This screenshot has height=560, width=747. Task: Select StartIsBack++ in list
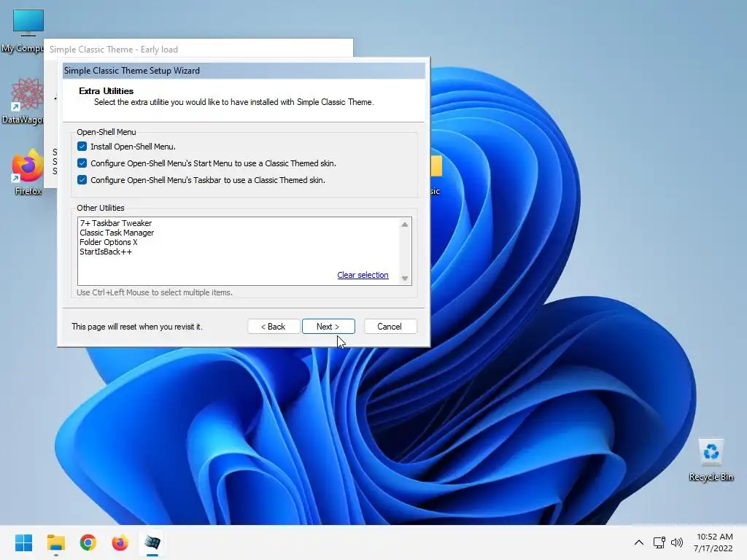[106, 252]
